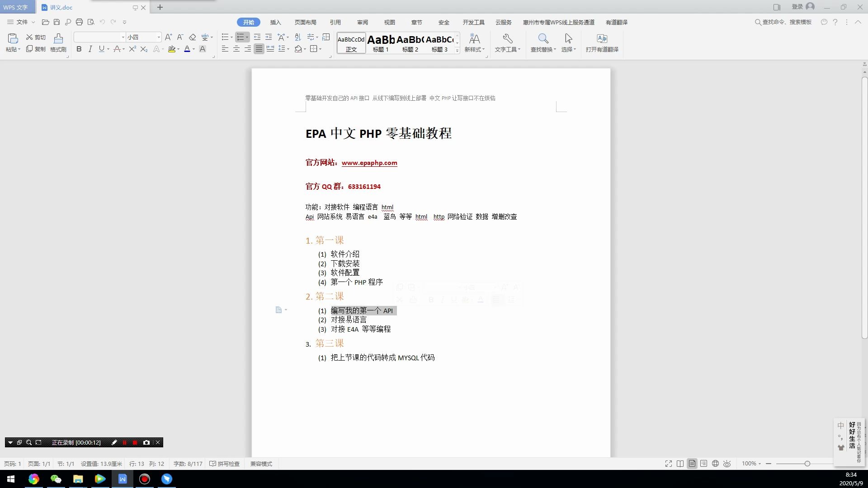The image size is (868, 488).
Task: Click the recorder pencil annotation icon
Action: point(114,442)
